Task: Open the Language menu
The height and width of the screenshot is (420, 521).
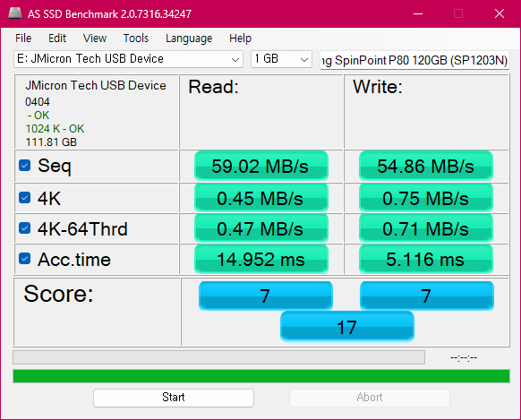Action: coord(189,39)
